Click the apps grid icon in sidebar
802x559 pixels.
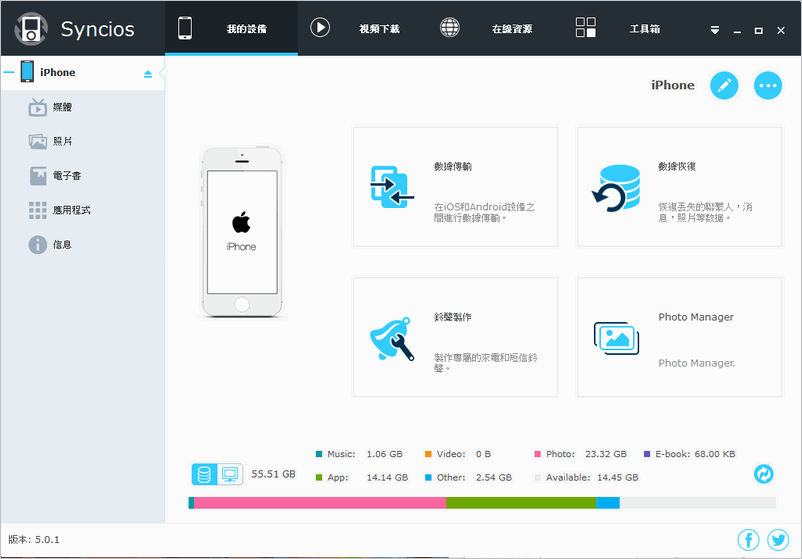tap(37, 210)
